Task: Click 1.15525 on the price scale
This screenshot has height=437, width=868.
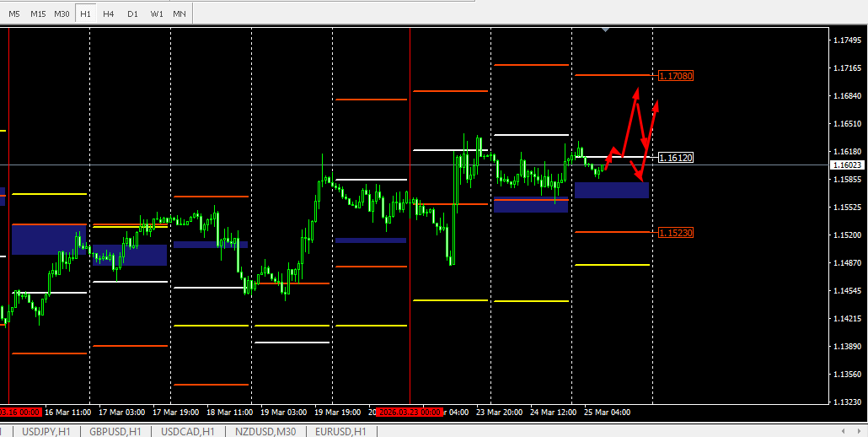Action: pos(848,208)
